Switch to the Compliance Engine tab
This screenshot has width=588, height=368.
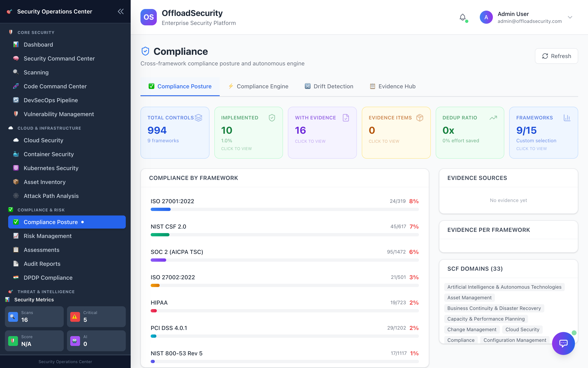[258, 86]
